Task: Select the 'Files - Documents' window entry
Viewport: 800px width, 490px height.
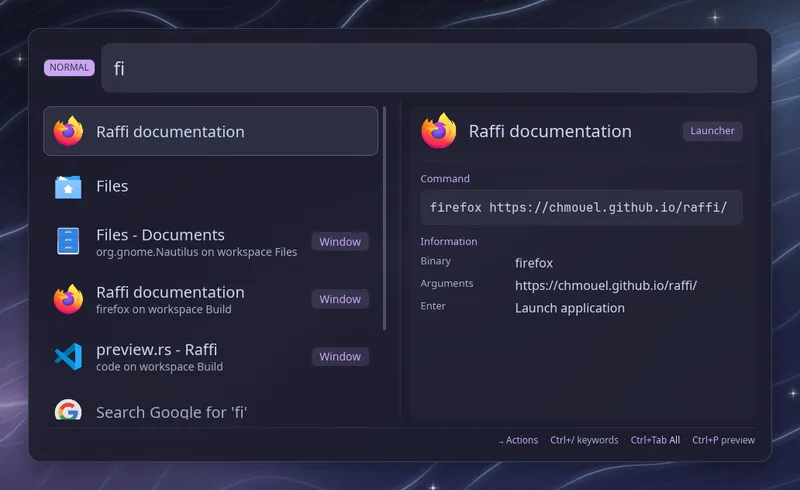Action: tap(211, 241)
